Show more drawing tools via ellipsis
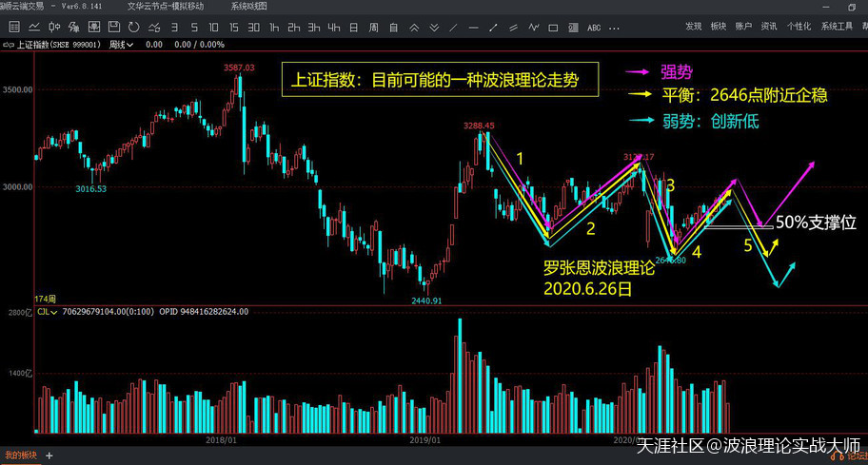 [x=614, y=29]
